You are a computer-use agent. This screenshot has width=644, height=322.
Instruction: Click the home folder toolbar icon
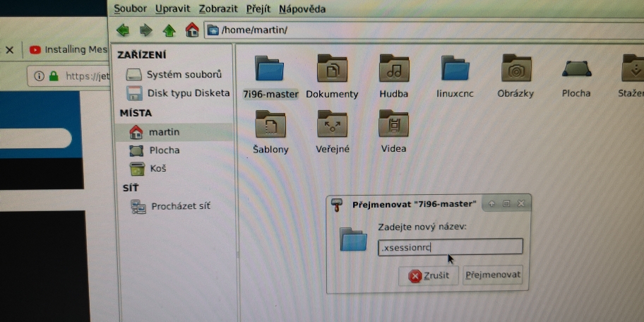pyautogui.click(x=191, y=30)
